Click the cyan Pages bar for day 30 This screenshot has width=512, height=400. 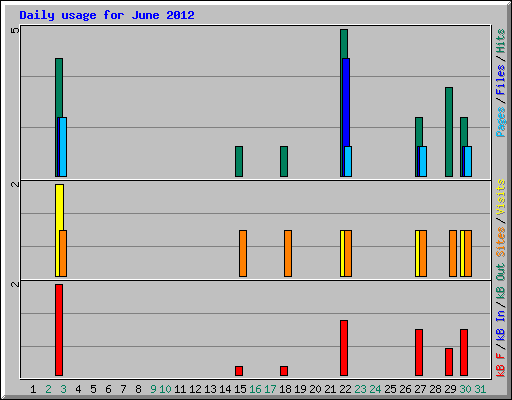click(x=468, y=161)
